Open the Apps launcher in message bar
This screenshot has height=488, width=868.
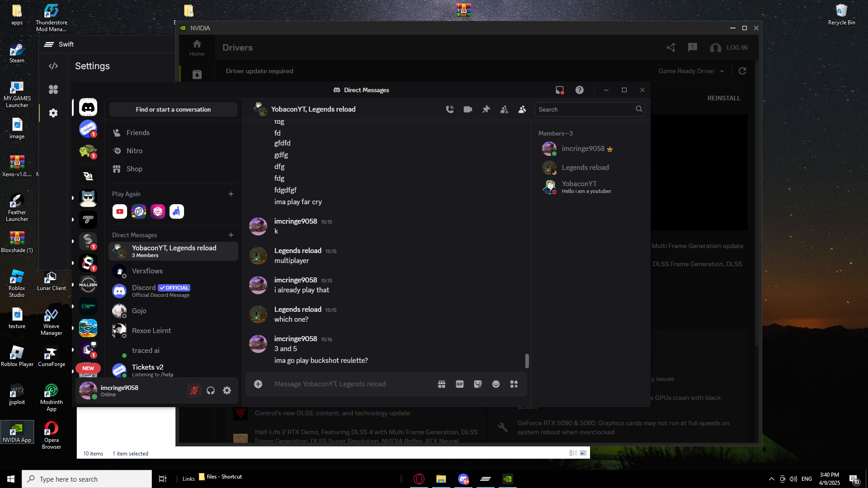click(x=514, y=384)
